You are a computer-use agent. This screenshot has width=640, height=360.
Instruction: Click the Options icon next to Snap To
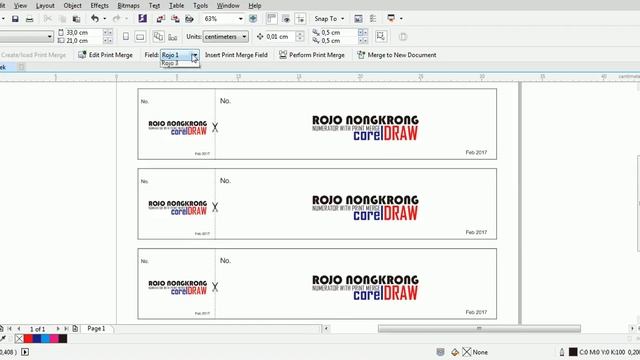pyautogui.click(x=358, y=19)
